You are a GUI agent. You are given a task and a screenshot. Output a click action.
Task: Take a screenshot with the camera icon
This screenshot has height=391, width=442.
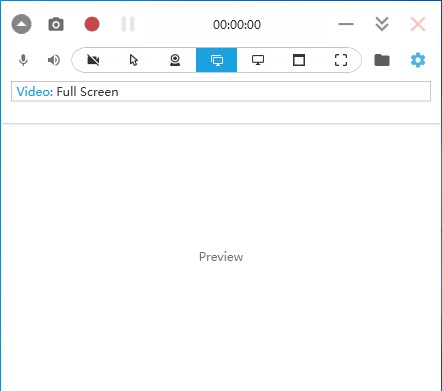[x=56, y=24]
